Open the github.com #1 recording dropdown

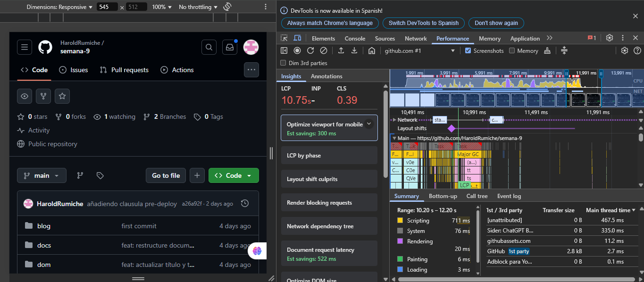(x=420, y=51)
